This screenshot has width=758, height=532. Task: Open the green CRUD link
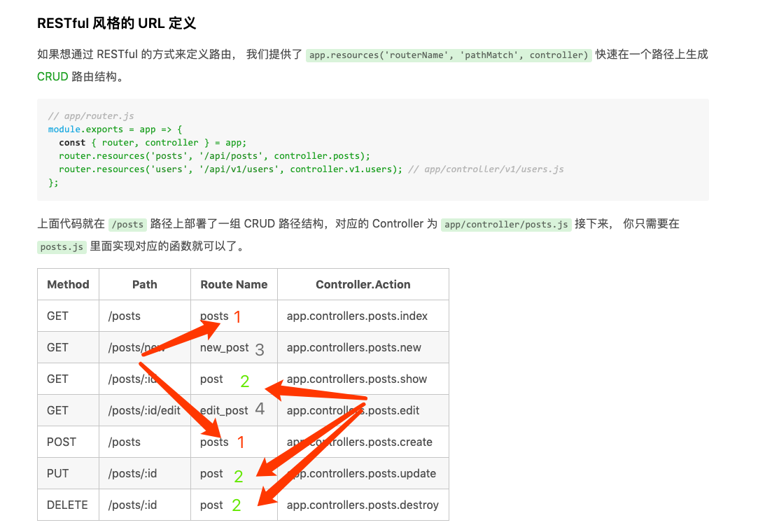pyautogui.click(x=52, y=77)
